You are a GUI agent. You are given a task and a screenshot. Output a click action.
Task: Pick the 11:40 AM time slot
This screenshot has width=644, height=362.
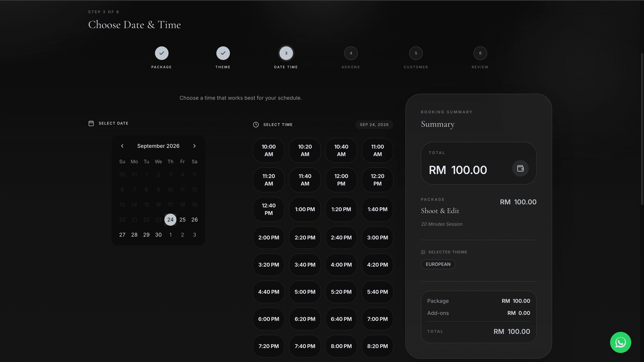click(305, 180)
